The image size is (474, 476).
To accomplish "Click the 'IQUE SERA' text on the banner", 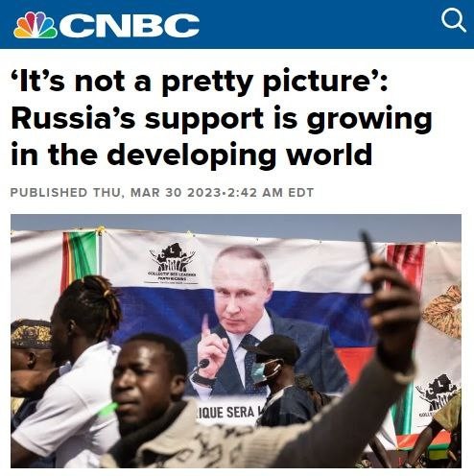I will coord(227,413).
